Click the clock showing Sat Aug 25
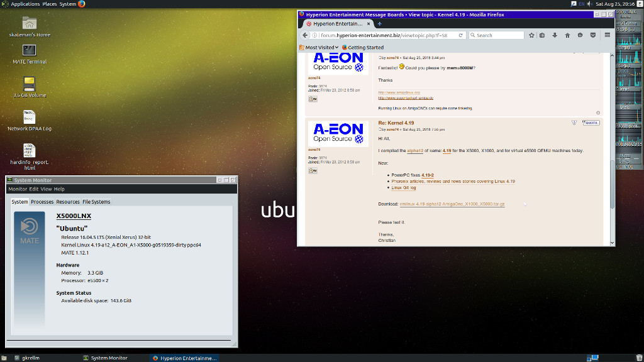The width and height of the screenshot is (644, 362). [615, 4]
